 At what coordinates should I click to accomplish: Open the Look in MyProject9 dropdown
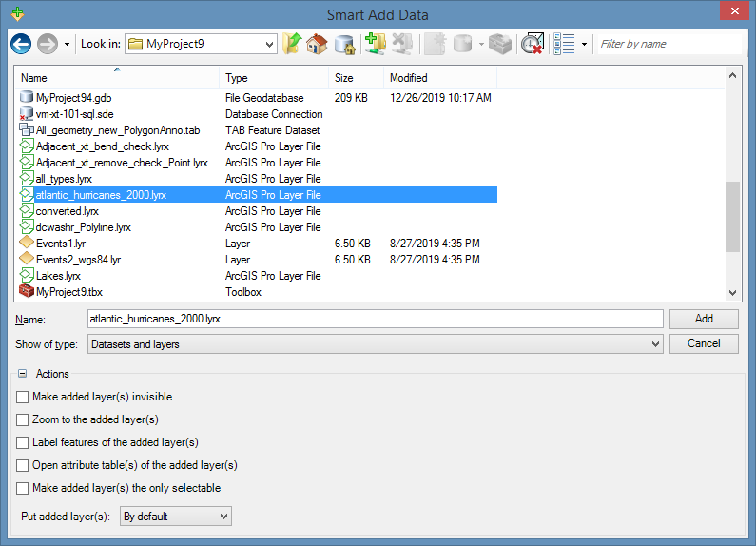point(201,44)
